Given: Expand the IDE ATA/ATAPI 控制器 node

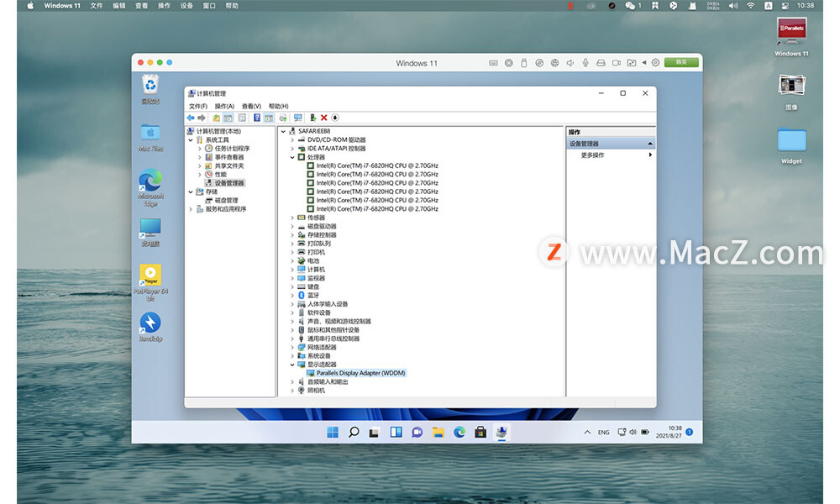Looking at the screenshot, I should pyautogui.click(x=292, y=149).
